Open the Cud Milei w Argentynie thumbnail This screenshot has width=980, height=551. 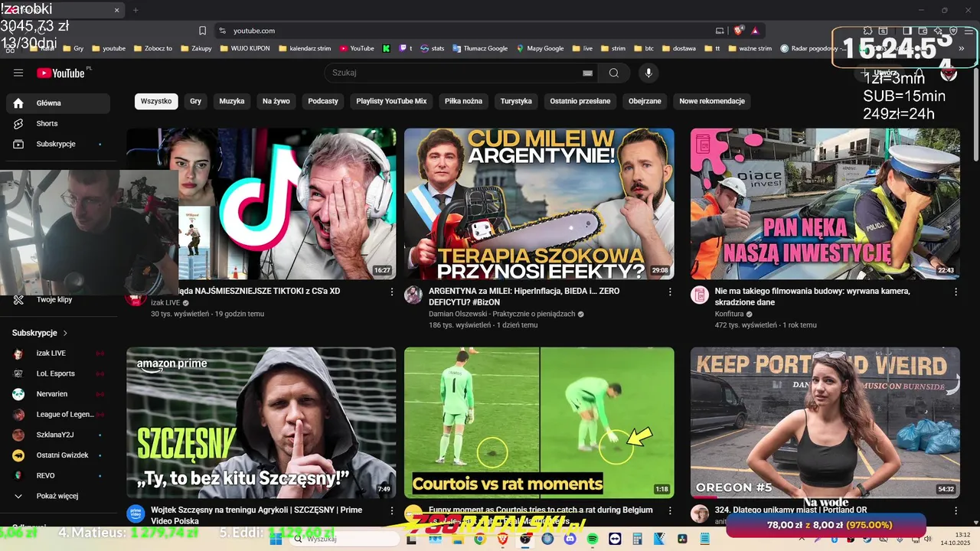click(x=539, y=204)
